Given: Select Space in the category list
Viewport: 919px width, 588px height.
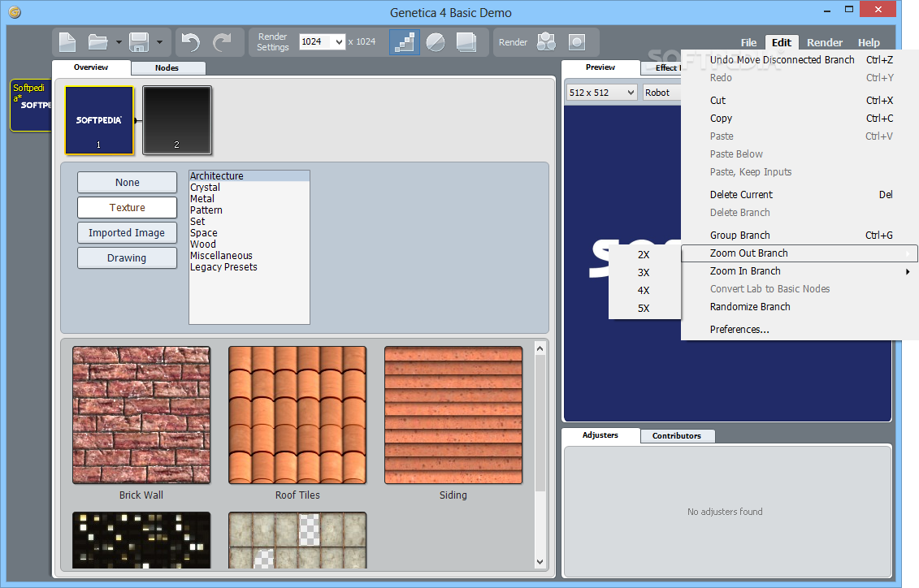Looking at the screenshot, I should [249, 233].
